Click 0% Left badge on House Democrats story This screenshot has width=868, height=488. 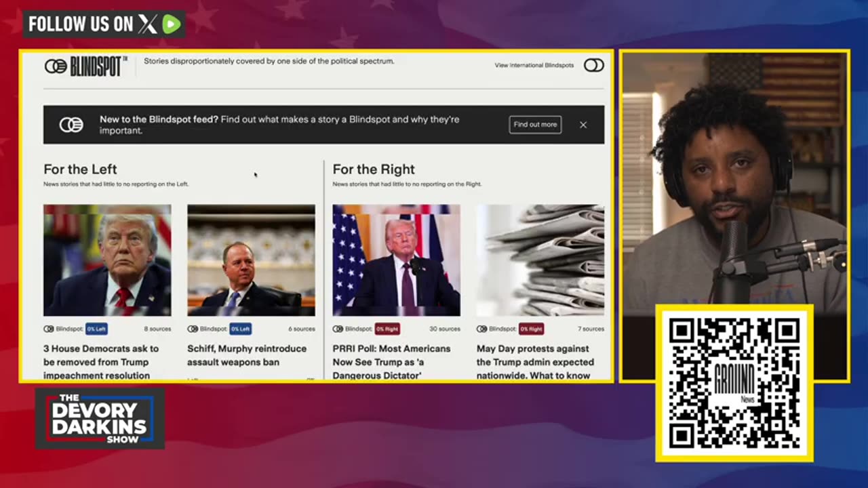tap(96, 329)
